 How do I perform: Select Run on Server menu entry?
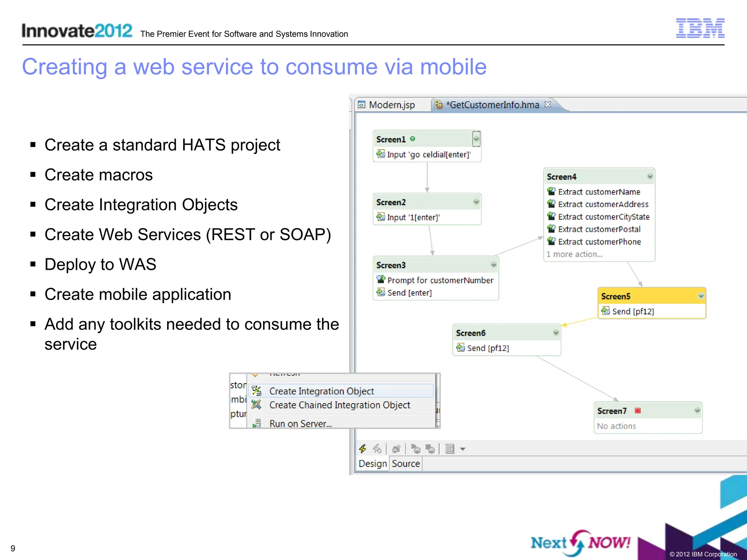[300, 424]
